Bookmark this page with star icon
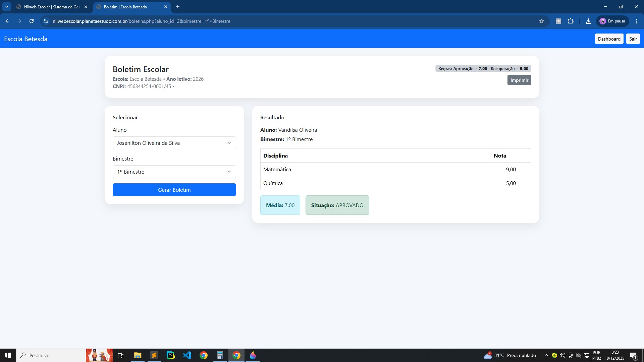 point(542,21)
